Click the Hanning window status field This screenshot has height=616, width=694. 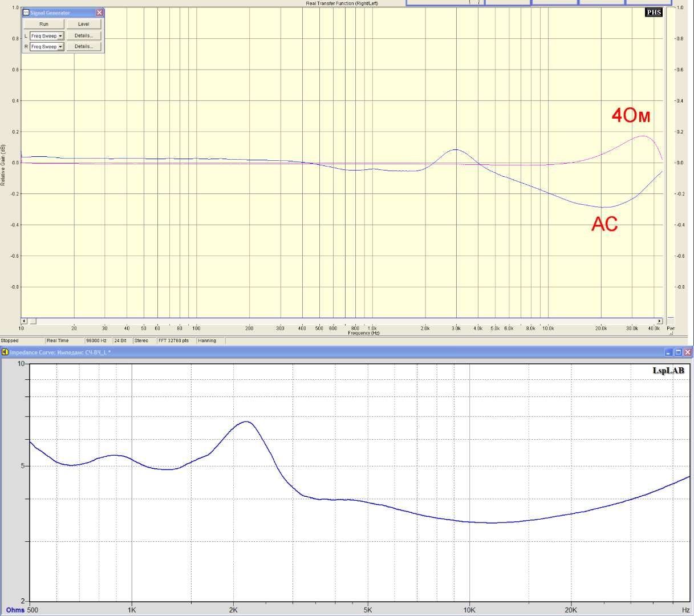[x=207, y=341]
